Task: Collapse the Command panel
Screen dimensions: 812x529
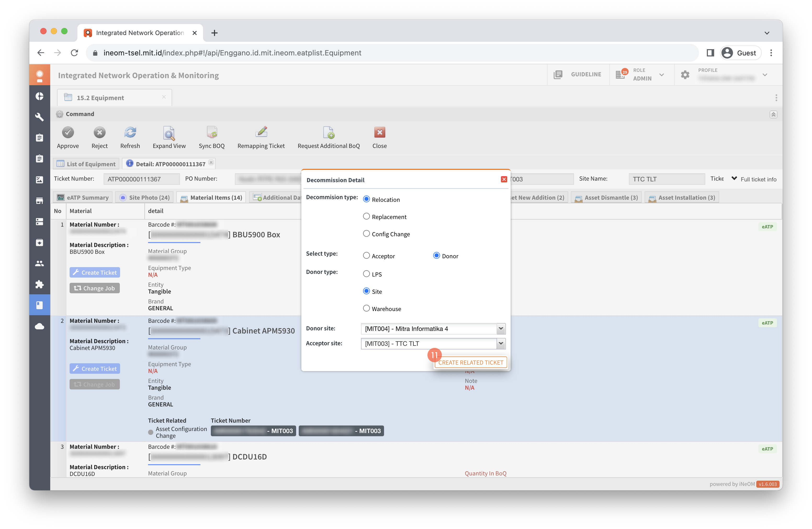Action: (x=773, y=114)
